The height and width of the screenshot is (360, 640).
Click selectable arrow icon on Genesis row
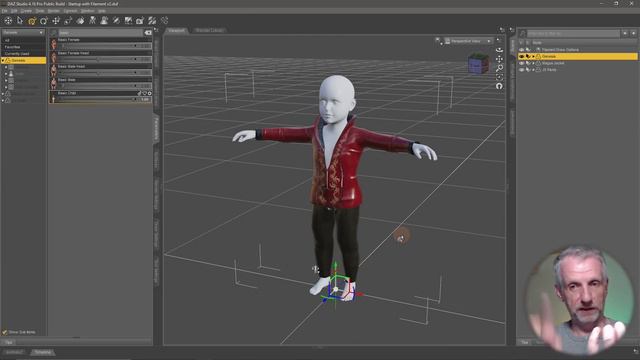[528, 56]
